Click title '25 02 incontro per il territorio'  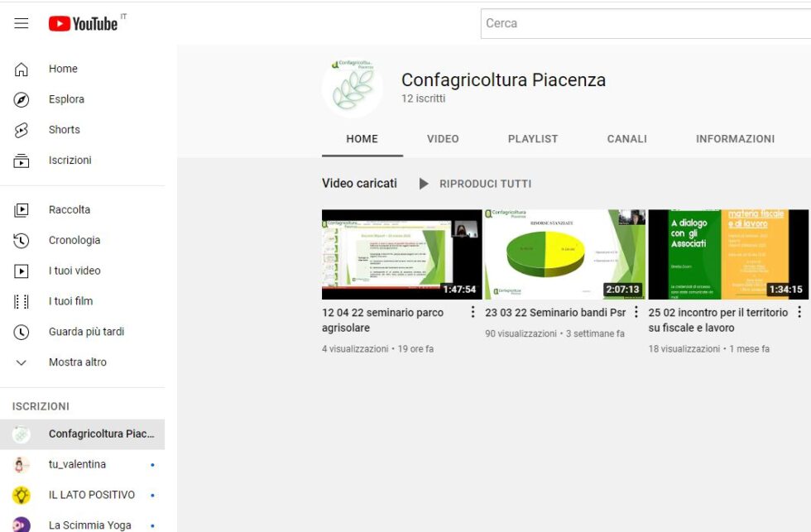718,320
